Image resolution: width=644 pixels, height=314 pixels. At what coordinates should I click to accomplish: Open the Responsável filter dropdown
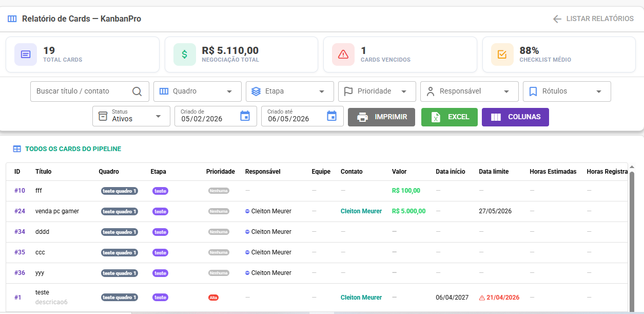(x=470, y=91)
